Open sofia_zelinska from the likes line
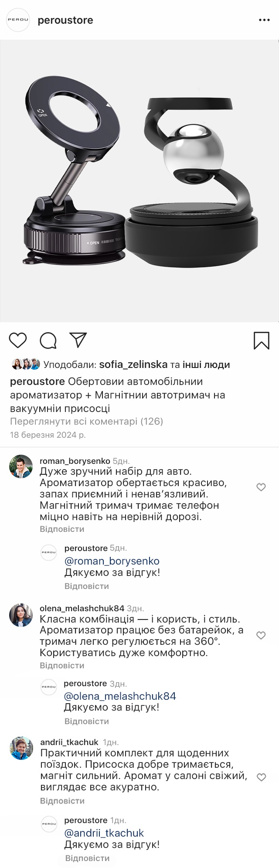The image size is (279, 868). 133,364
